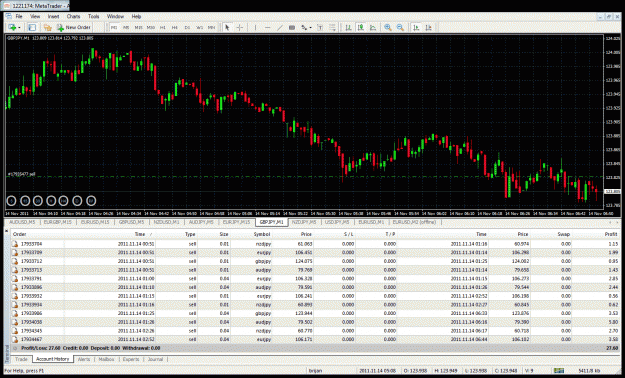Open the File menu
This screenshot has height=378, width=625.
[x=19, y=16]
